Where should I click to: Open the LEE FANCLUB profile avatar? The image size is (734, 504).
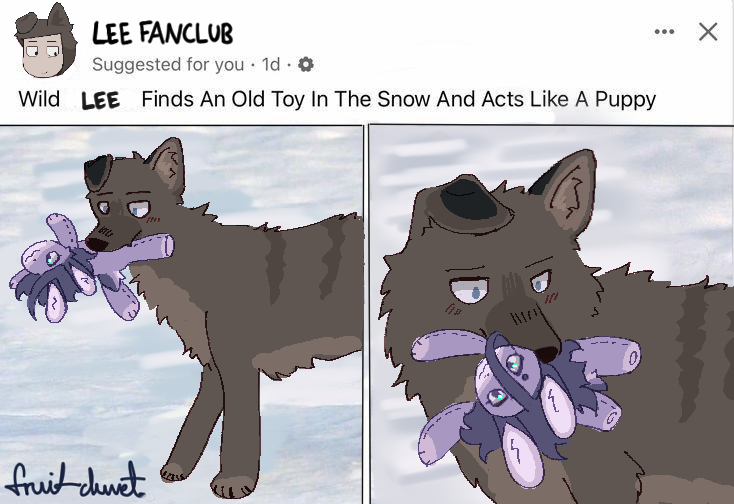click(x=45, y=41)
